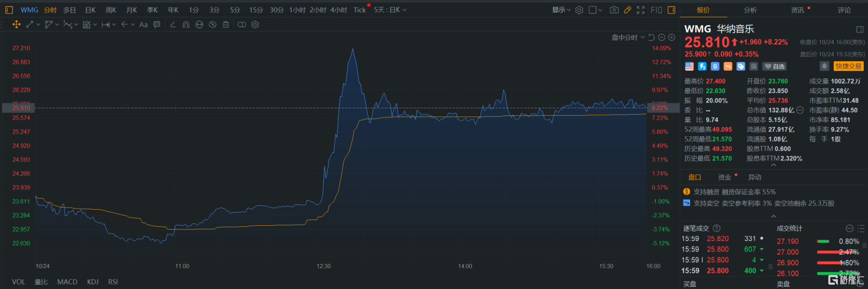The height and width of the screenshot is (289, 868).
Task: Select the arrow annotation tool
Action: tap(124, 25)
